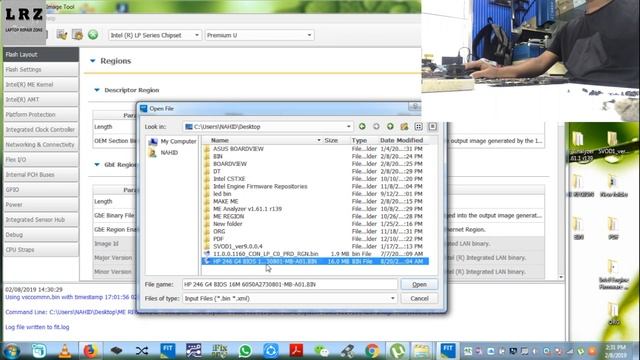Select ME REGION folder row
The width and height of the screenshot is (640, 360).
[x=315, y=216]
